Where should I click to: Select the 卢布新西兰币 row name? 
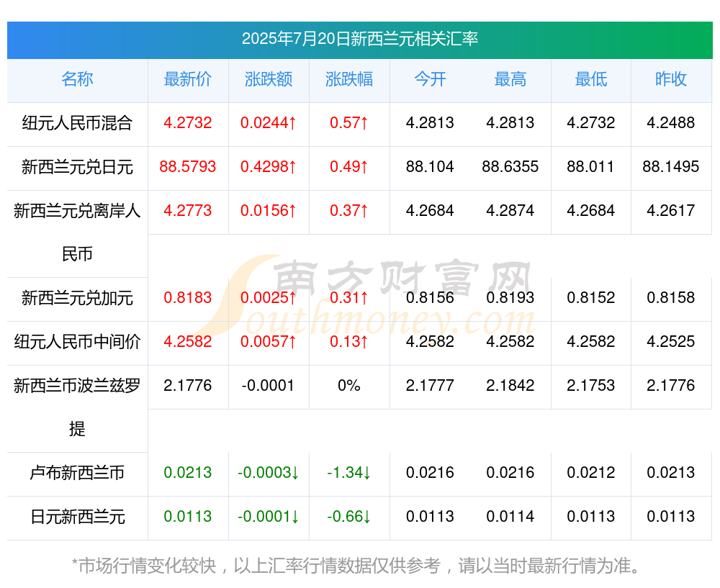77,473
